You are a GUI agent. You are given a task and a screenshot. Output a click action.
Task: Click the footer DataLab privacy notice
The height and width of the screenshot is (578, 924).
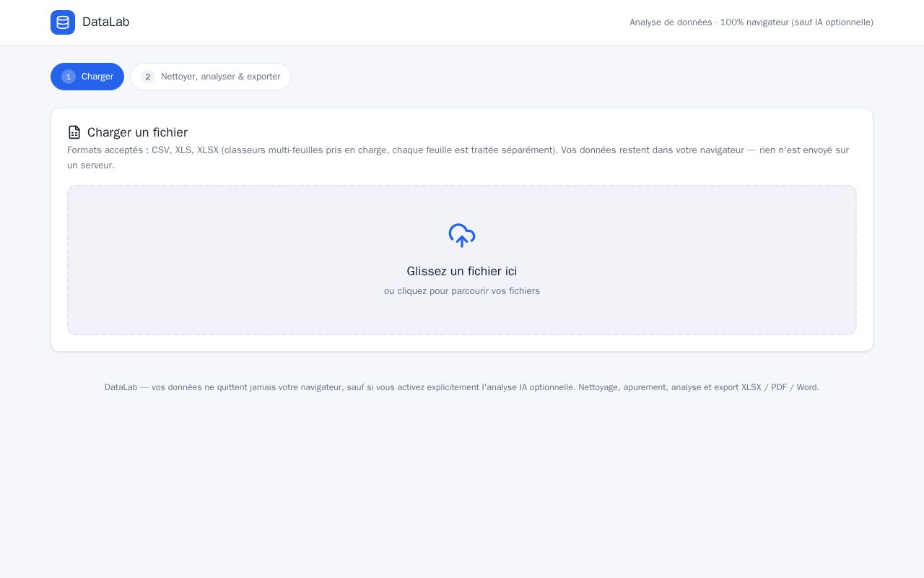[x=462, y=387]
